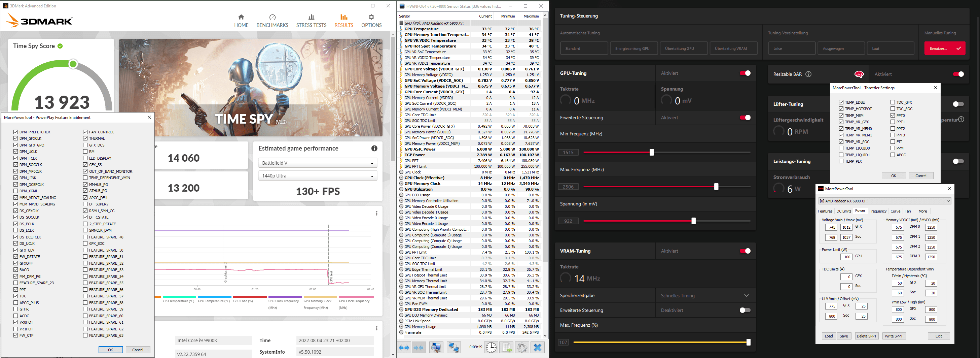
Task: Reset HWiNFO timer with clock button
Action: 491,347
